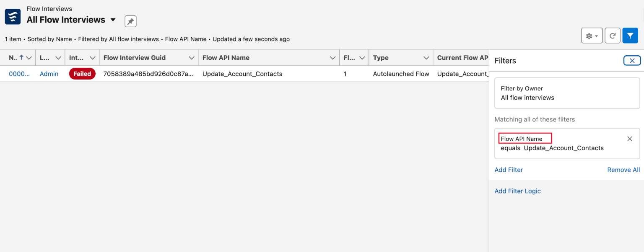This screenshot has height=252, width=644.
Task: Click the Filters panel heading
Action: 505,61
